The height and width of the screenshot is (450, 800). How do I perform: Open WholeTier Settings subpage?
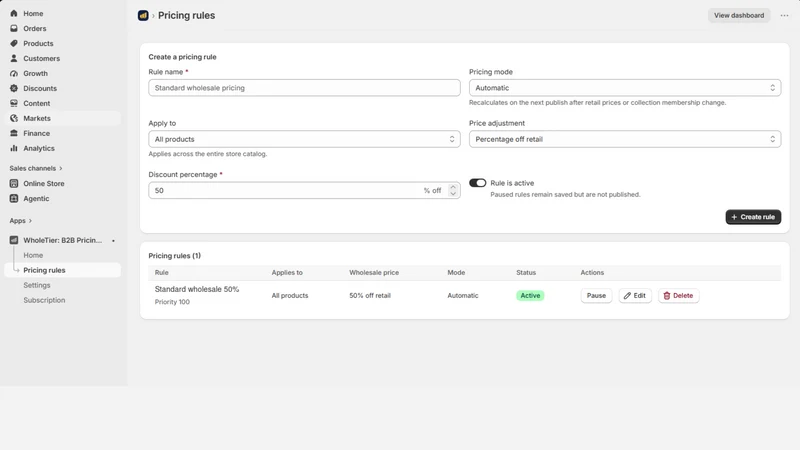coord(37,285)
